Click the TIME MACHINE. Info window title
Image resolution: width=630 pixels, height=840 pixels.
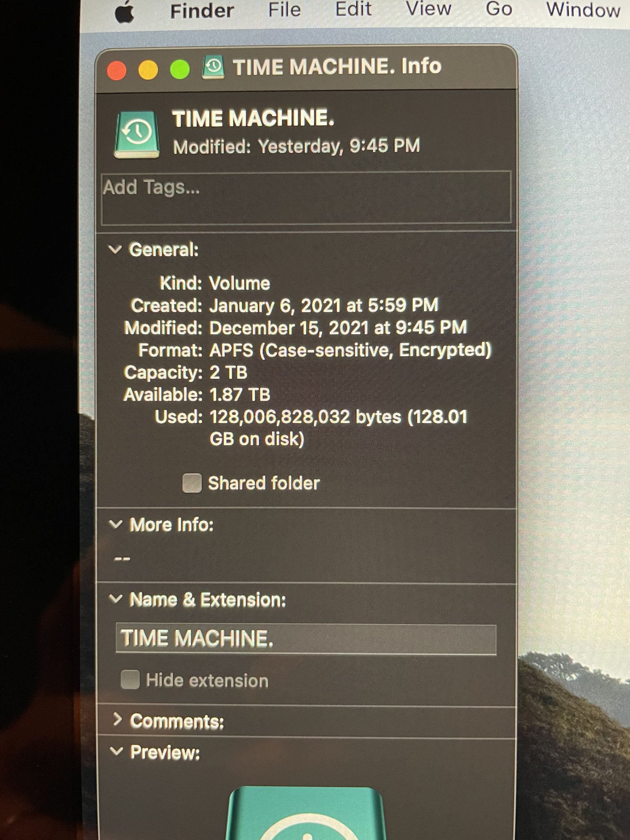point(337,66)
